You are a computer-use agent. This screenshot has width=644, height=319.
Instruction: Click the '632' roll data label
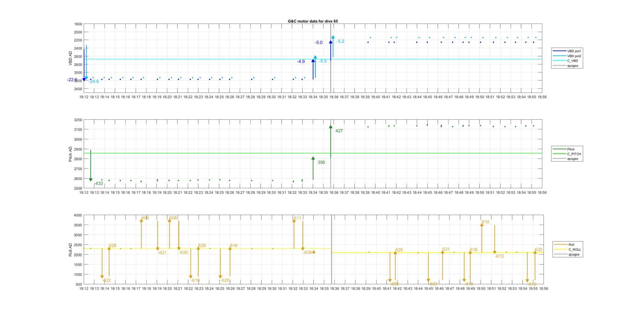539,250
